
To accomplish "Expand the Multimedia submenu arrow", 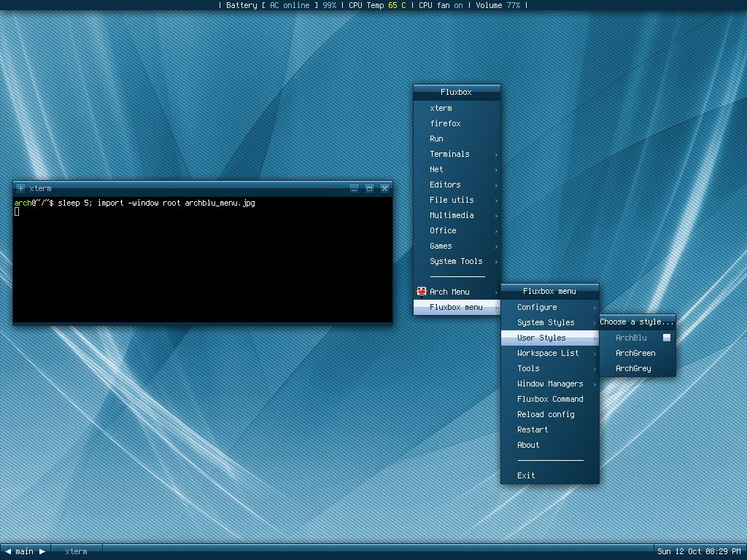I will click(496, 216).
